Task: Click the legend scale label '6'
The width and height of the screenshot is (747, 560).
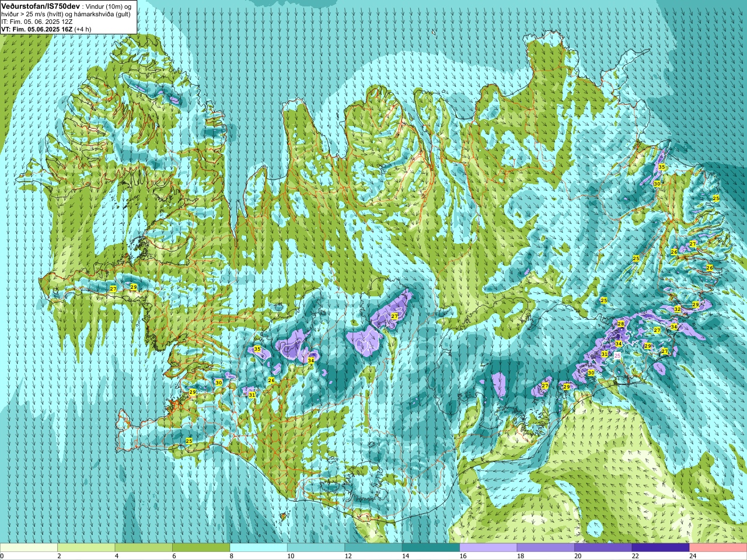Action: point(174,556)
